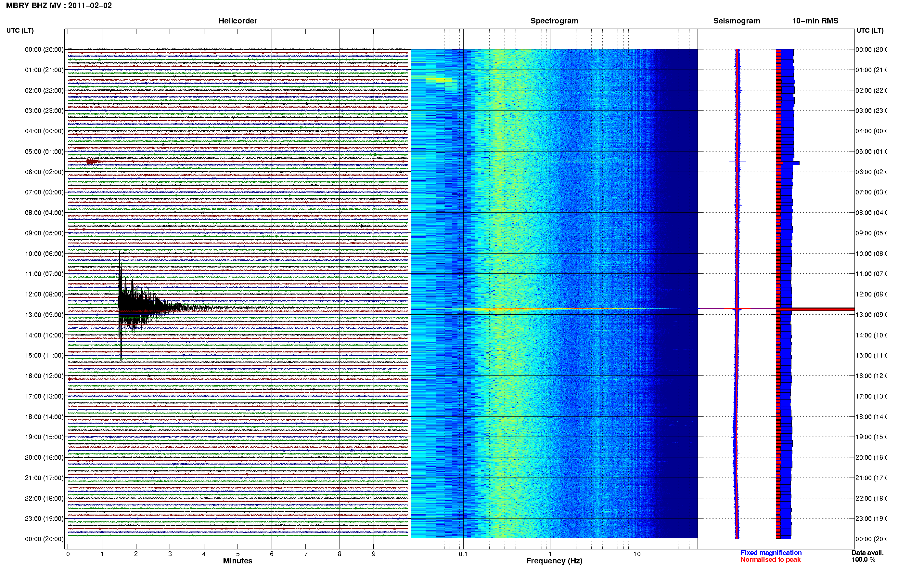Click the "Frequency (Hz)" axis label
The image size is (924, 578).
point(554,561)
